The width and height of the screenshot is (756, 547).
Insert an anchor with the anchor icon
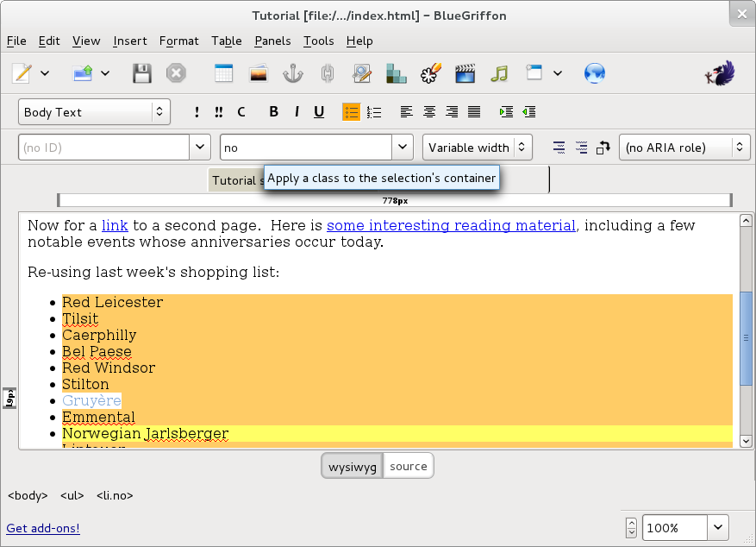(x=293, y=73)
